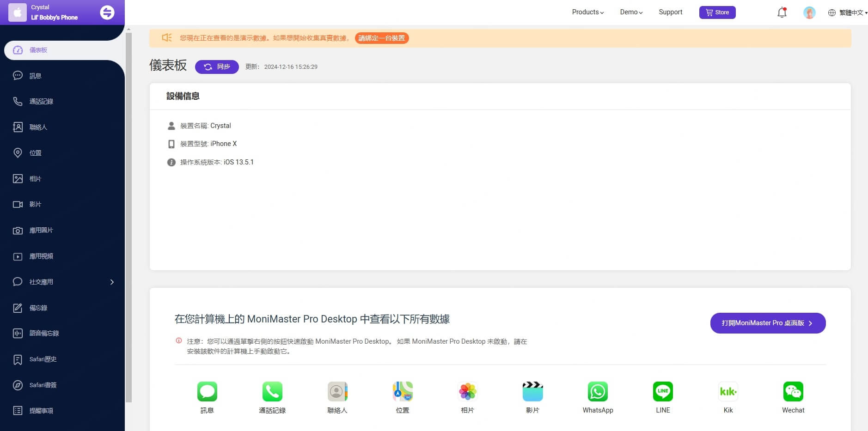Click the Kik app icon
This screenshot has width=868, height=431.
(x=728, y=392)
